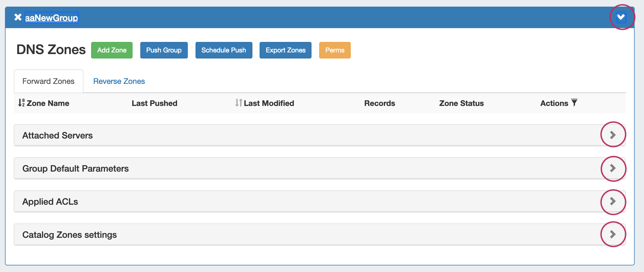
Task: Open the orange Perms button
Action: pos(335,50)
